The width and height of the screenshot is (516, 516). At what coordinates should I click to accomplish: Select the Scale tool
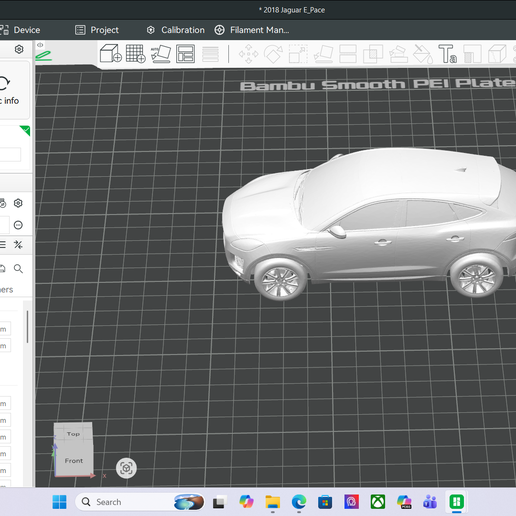(x=298, y=54)
